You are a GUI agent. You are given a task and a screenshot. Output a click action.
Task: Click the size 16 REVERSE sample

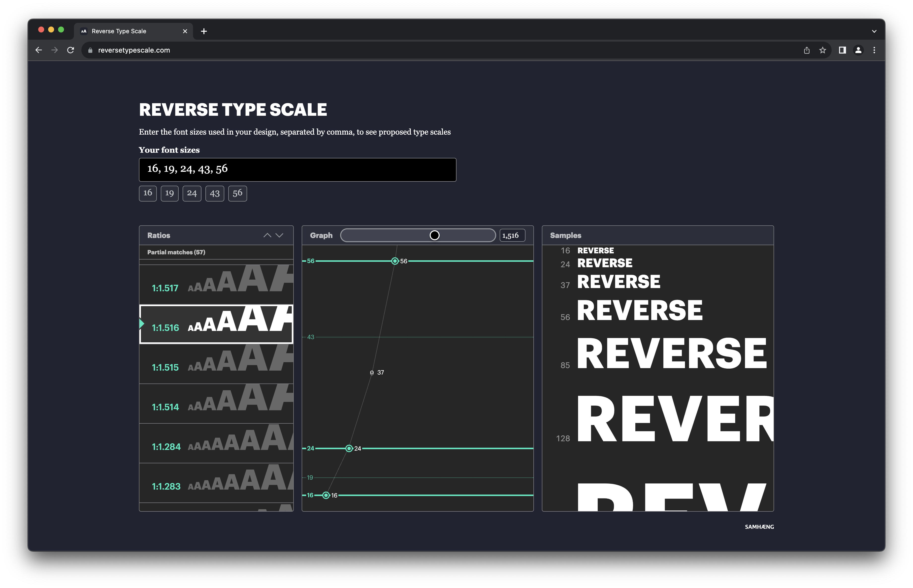click(x=595, y=250)
